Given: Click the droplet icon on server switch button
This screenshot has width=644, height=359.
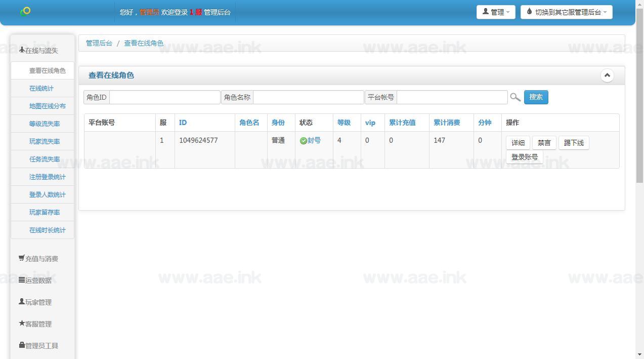Looking at the screenshot, I should [529, 11].
